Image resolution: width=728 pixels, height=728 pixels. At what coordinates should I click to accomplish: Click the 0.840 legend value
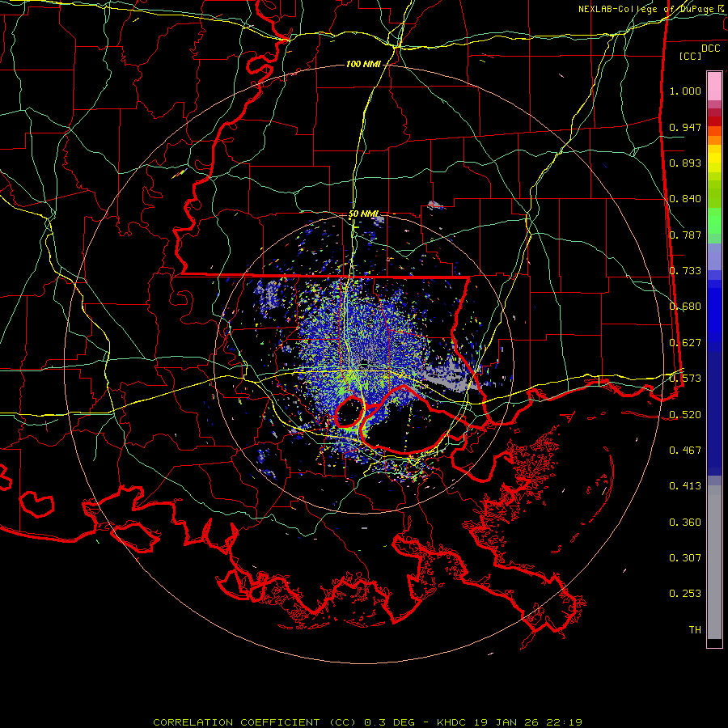[x=685, y=199]
